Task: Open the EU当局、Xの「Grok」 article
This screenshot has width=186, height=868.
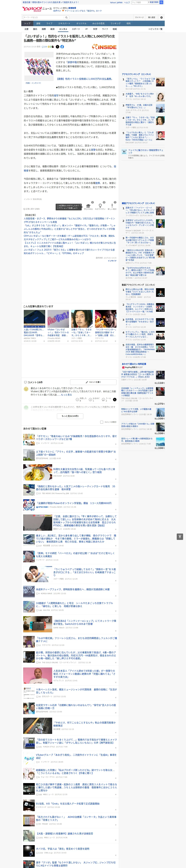Action: (x=68, y=803)
